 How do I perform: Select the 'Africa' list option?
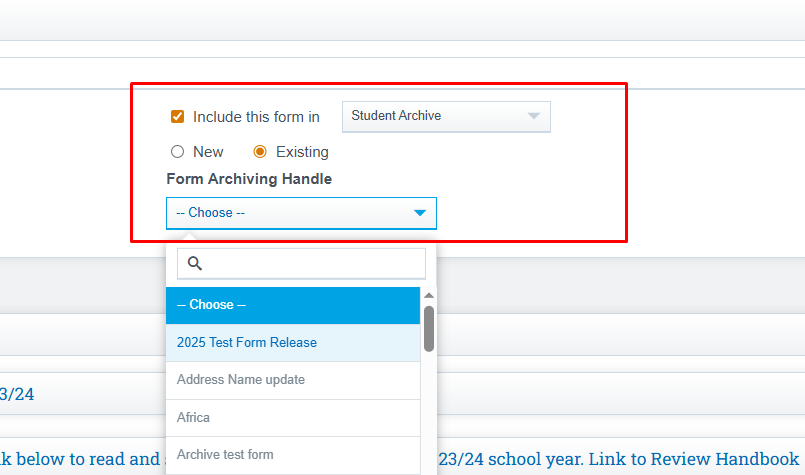292,417
